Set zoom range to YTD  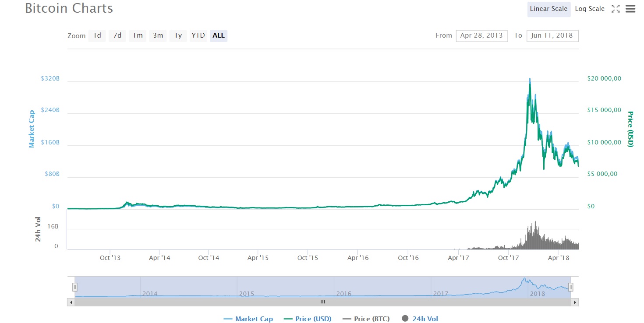198,35
